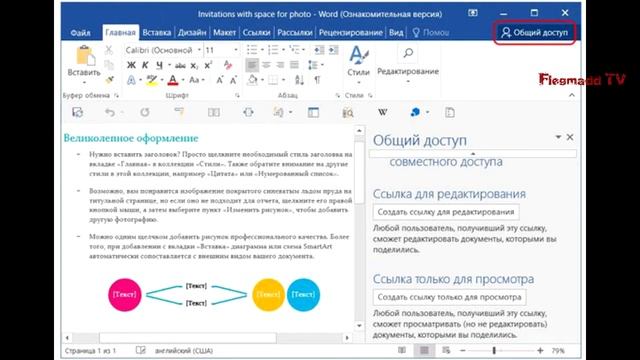Sort text with the A-Z sort icon

300,80
